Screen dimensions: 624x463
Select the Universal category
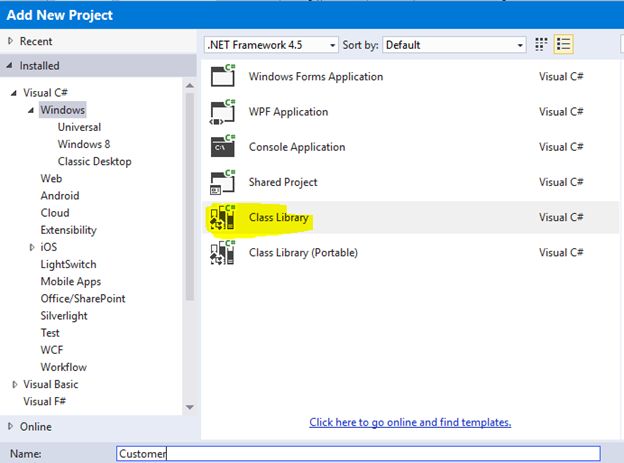point(79,127)
